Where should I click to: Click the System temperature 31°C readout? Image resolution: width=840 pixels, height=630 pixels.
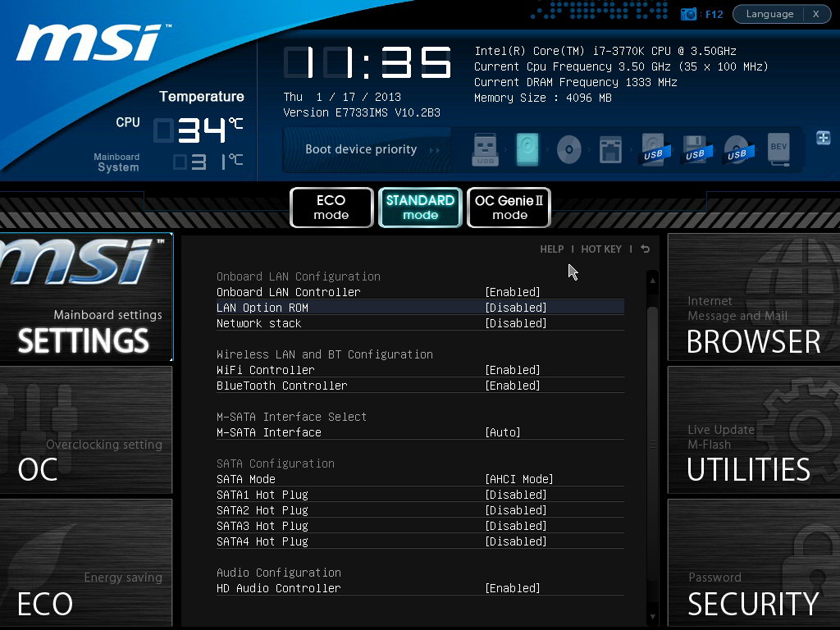click(x=208, y=162)
